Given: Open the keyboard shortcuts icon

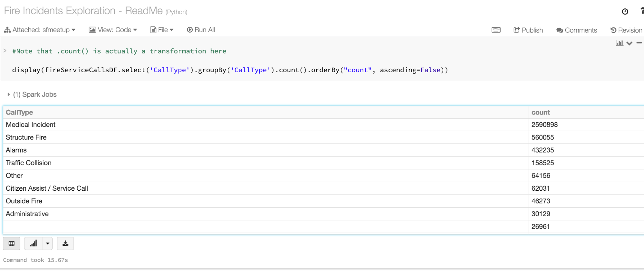Looking at the screenshot, I should pyautogui.click(x=496, y=30).
